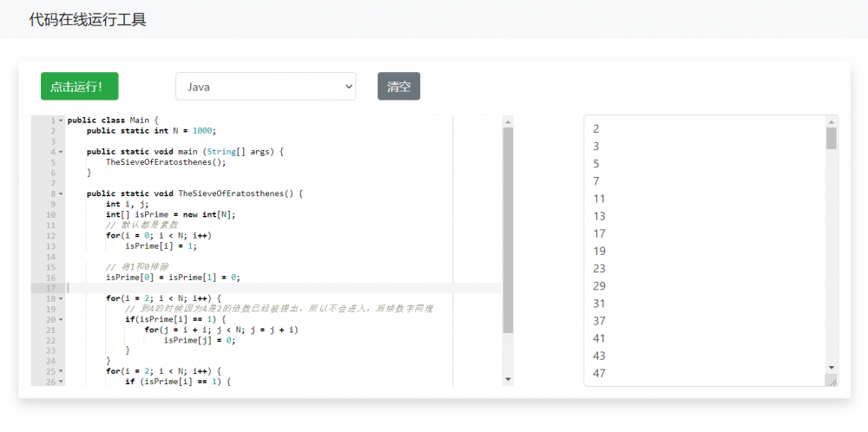Click the code editor scrollbar up arrow

pyautogui.click(x=508, y=121)
